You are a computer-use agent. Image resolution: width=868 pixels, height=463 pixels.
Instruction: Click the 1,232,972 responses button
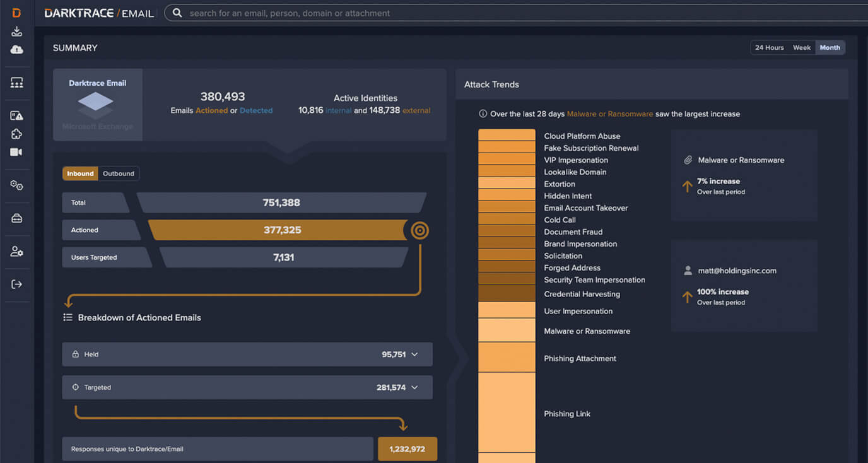pos(408,449)
